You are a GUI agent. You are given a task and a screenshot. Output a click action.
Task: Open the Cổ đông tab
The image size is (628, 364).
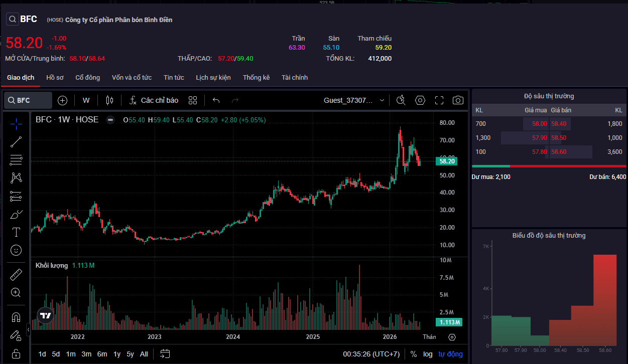(x=88, y=78)
